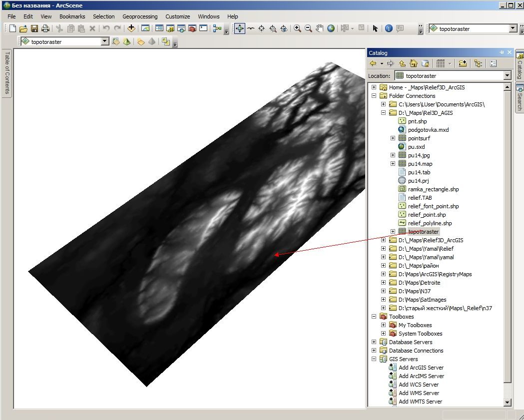Click the Search side tab
The image size is (524, 420).
tap(520, 98)
